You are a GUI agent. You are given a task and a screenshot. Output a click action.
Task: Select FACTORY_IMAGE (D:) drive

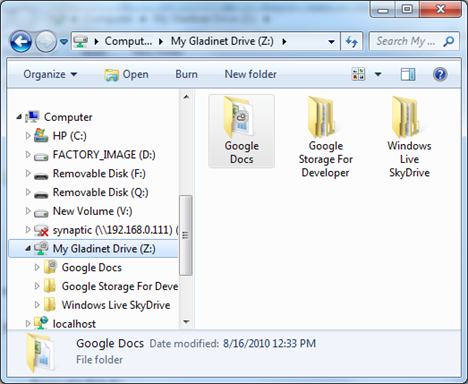point(104,155)
